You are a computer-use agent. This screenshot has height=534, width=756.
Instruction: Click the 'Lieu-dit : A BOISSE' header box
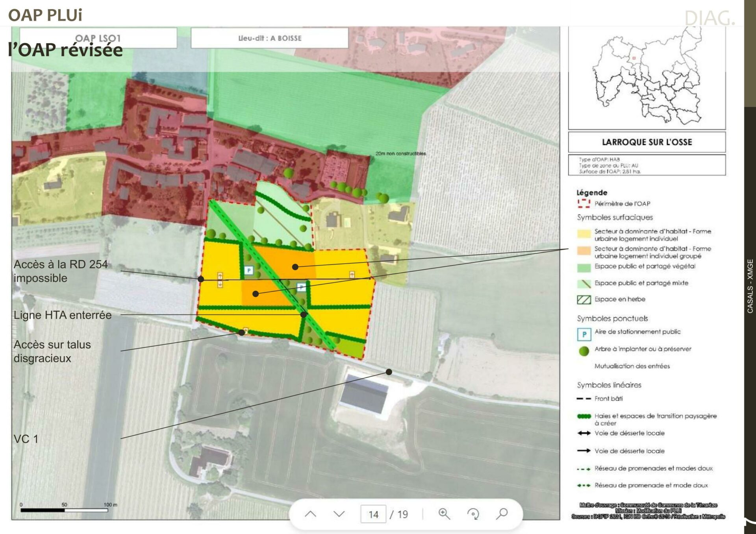tap(270, 38)
